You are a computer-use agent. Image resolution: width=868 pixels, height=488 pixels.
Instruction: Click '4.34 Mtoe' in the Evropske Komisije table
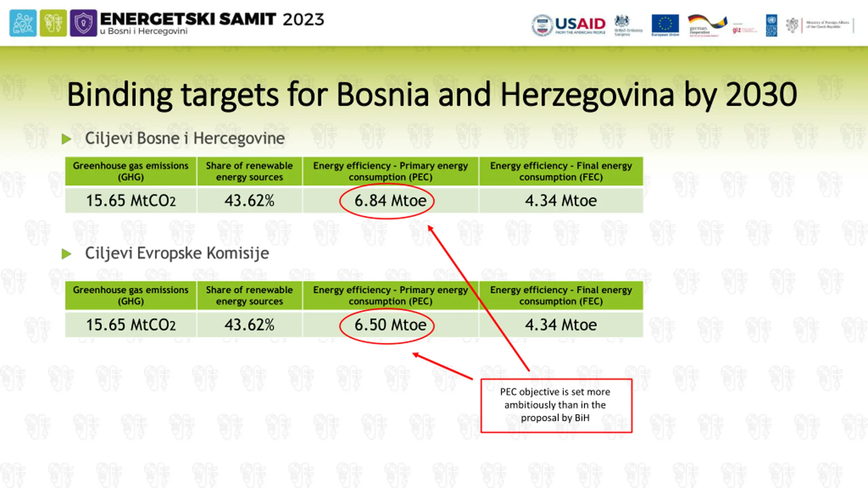click(x=561, y=325)
